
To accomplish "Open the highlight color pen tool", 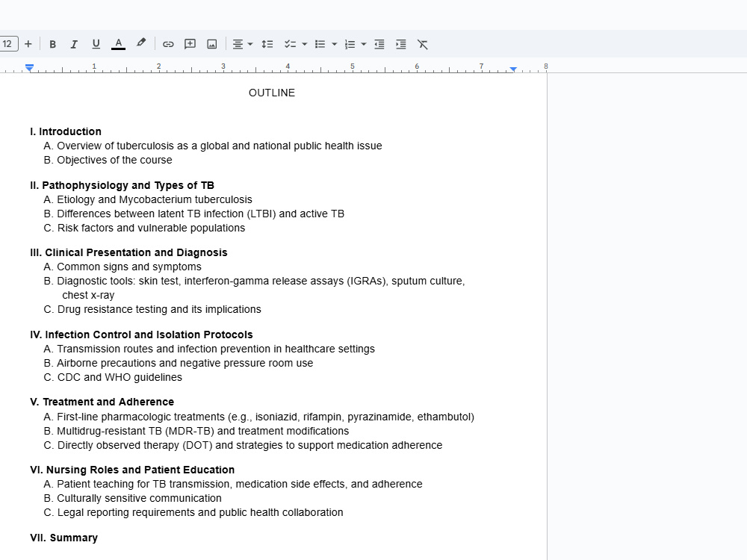I will tap(140, 43).
